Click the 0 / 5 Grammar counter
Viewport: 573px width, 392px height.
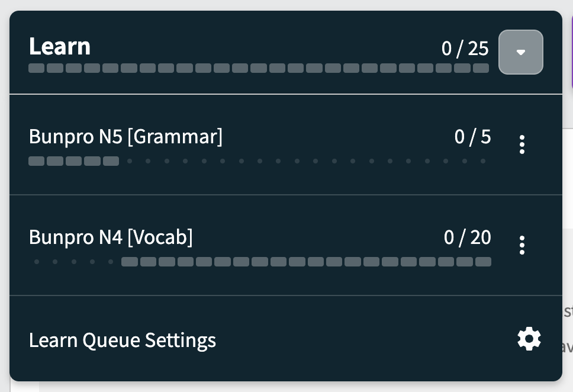coord(472,136)
